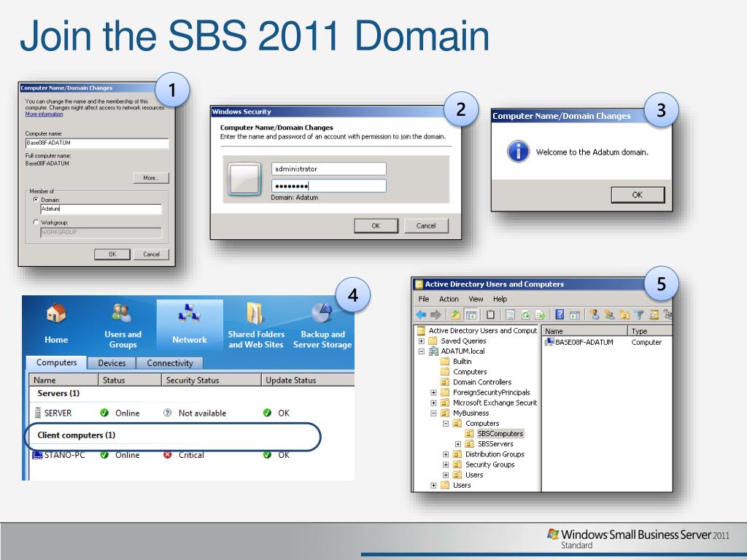Open the Action menu in Active Directory

tap(449, 299)
